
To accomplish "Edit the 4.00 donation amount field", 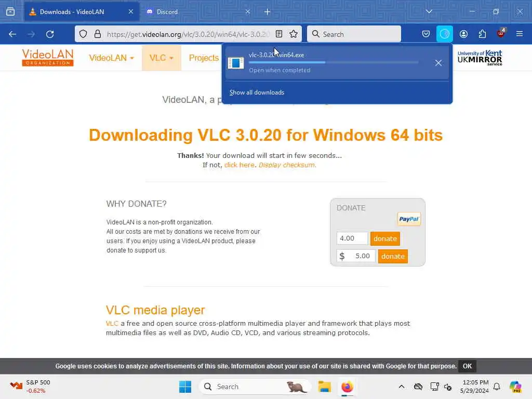I will coord(352,238).
